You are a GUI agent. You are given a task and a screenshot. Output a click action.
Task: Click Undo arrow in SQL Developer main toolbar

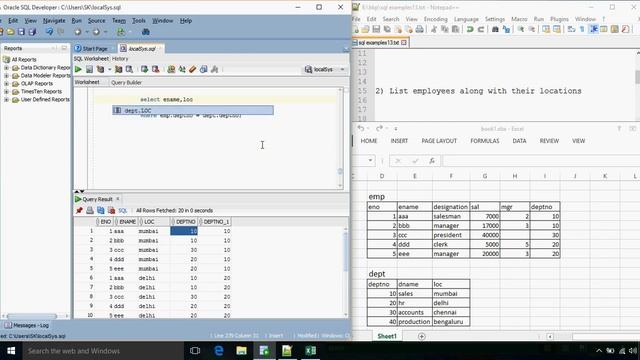(49, 31)
